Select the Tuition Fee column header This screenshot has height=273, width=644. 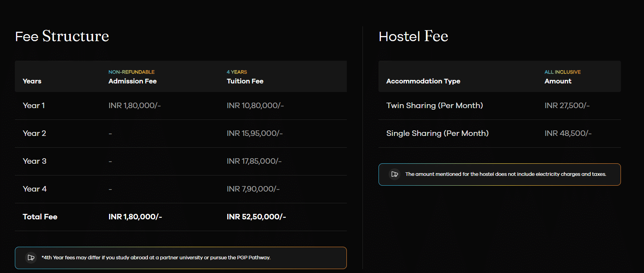(x=245, y=81)
